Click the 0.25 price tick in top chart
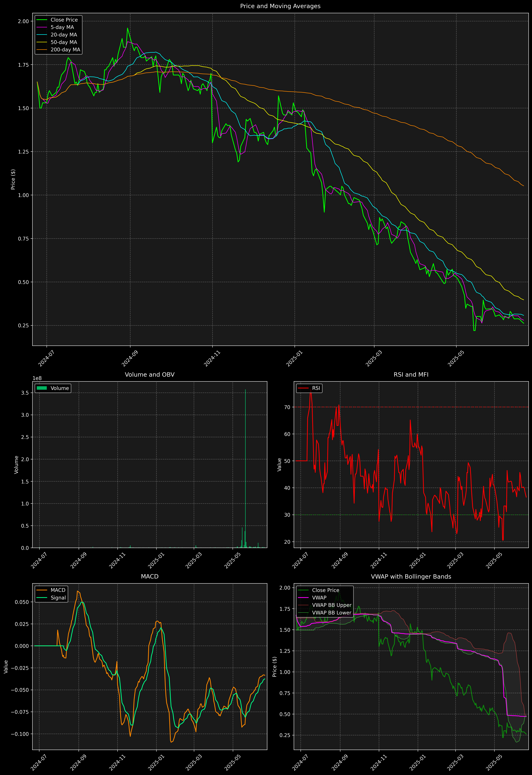 tap(23, 326)
